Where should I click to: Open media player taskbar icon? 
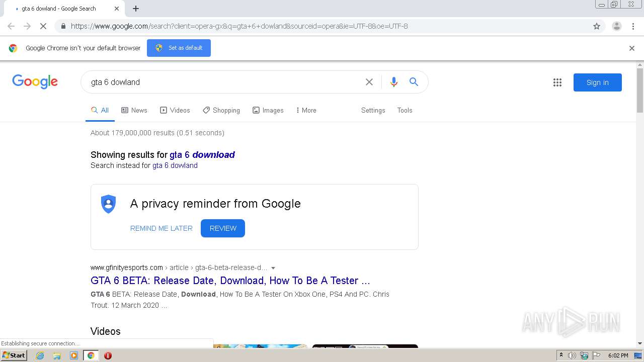coord(74,355)
